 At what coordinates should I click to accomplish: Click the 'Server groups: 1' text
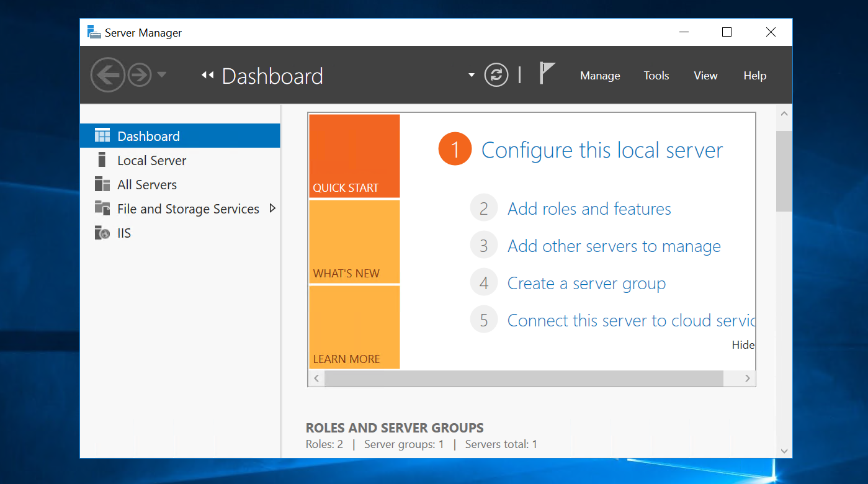click(404, 444)
